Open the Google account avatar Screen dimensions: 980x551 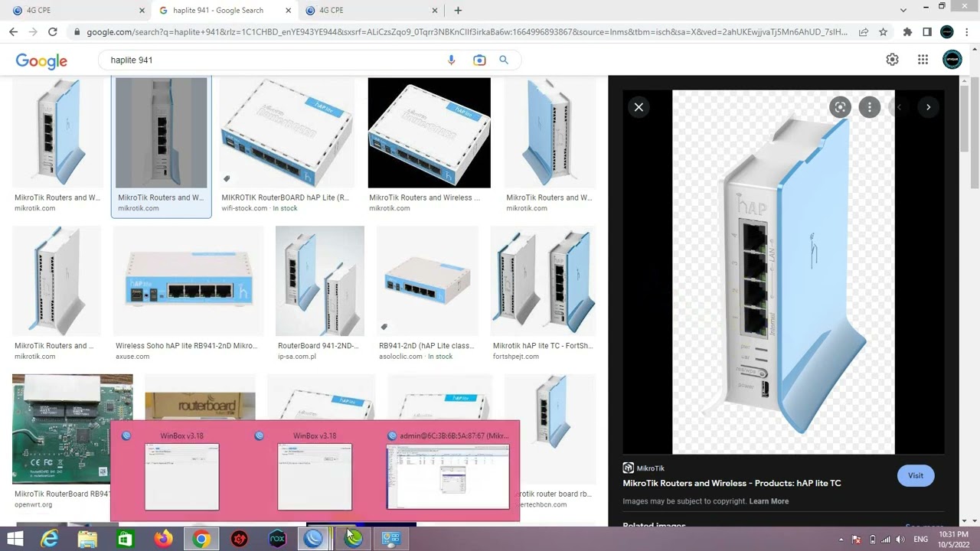952,60
